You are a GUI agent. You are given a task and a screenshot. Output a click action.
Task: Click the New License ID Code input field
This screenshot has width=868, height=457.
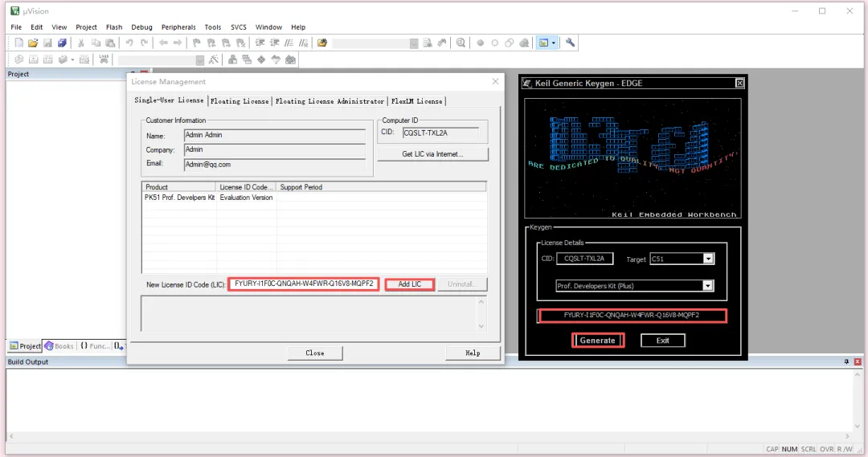[303, 284]
